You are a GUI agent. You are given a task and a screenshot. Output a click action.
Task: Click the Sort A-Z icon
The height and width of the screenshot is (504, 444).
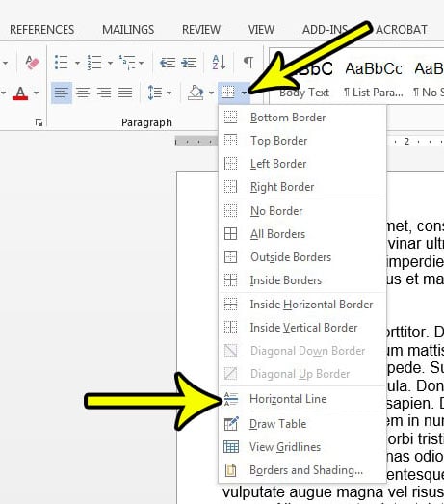[219, 63]
